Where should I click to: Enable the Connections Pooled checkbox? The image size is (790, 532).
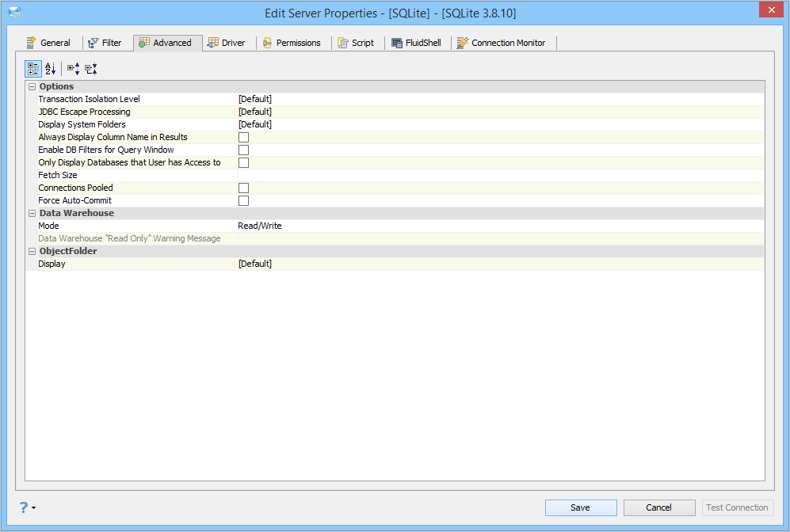tap(244, 188)
